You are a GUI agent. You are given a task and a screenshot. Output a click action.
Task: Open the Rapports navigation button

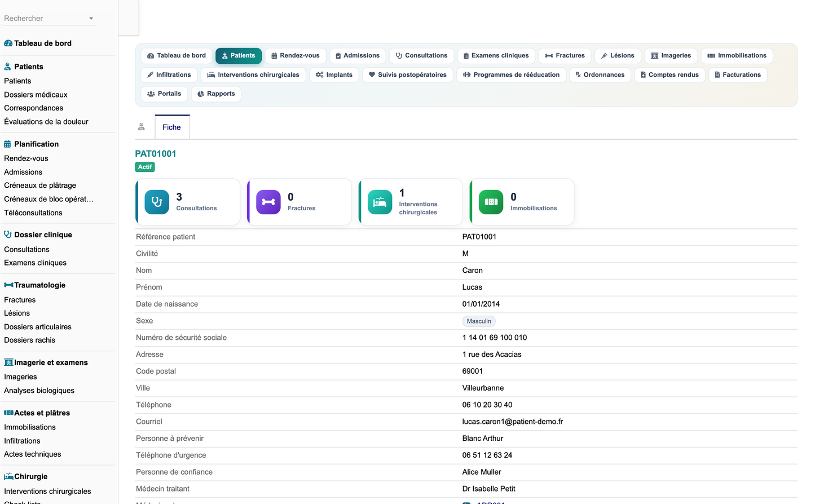217,94
